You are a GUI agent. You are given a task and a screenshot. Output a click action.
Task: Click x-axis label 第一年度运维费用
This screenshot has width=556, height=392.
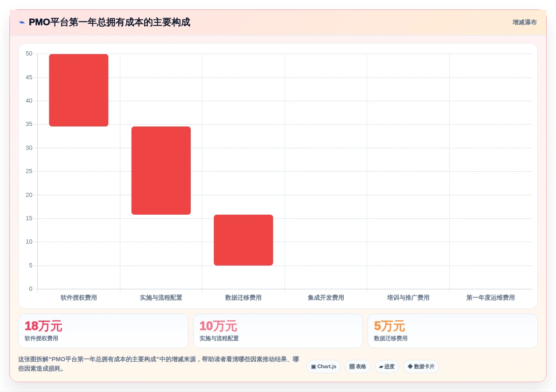pos(490,298)
